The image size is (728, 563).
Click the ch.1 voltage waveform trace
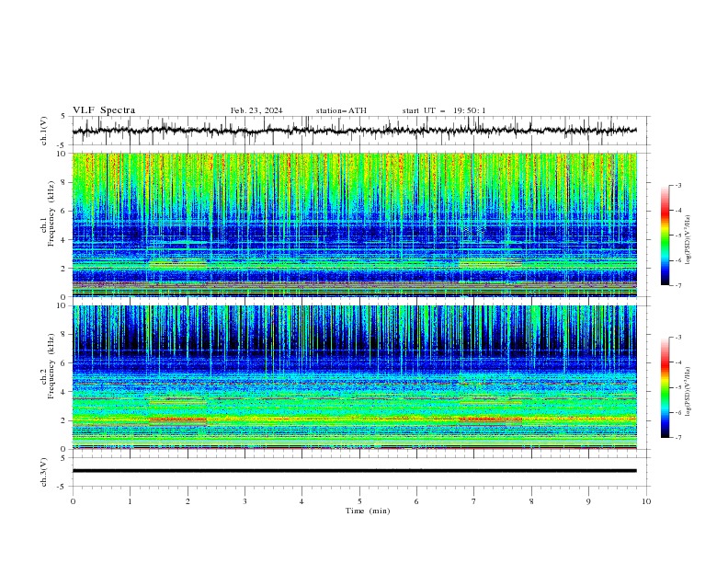tap(355, 131)
